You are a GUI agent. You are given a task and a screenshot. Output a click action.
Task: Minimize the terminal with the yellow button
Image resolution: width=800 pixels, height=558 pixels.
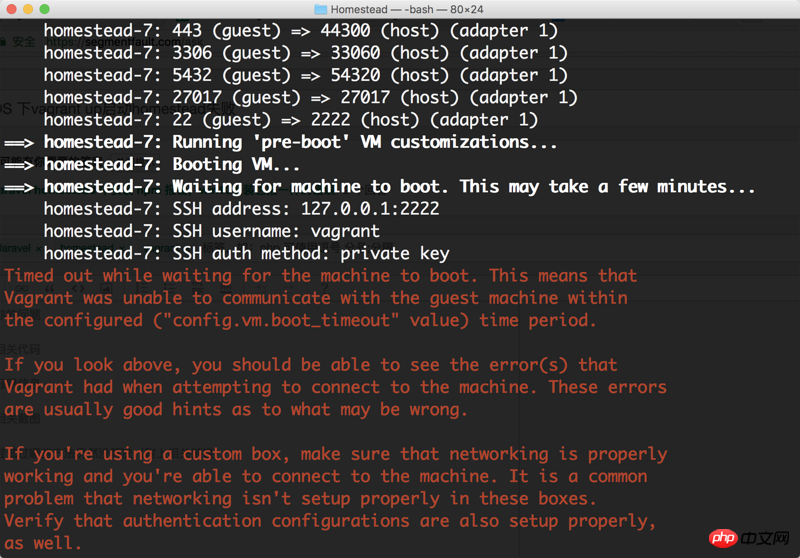click(27, 9)
